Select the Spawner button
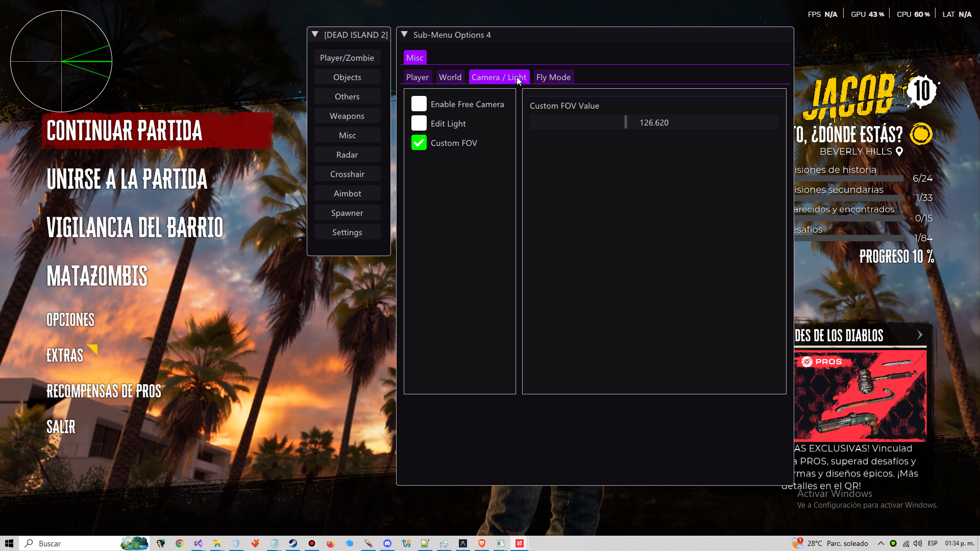 (347, 212)
